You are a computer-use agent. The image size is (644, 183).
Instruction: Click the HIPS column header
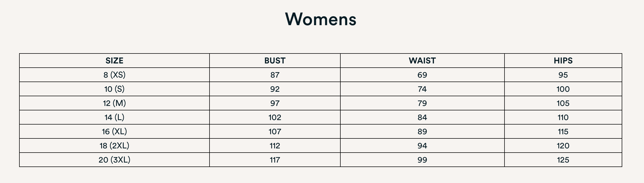coord(563,61)
